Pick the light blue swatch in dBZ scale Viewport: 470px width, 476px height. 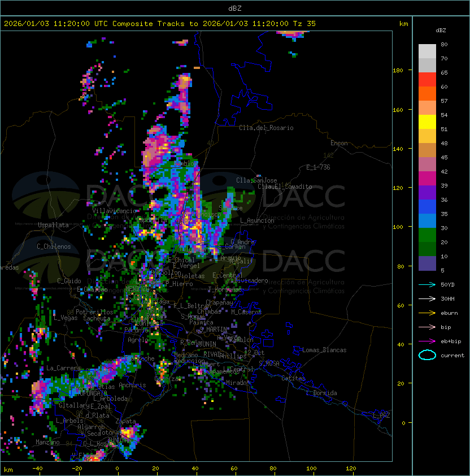pos(427,220)
